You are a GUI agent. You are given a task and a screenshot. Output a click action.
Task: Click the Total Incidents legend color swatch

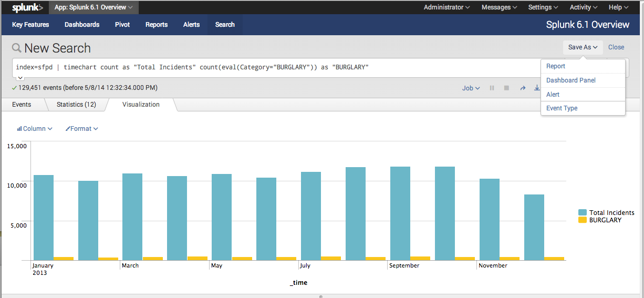pos(583,213)
